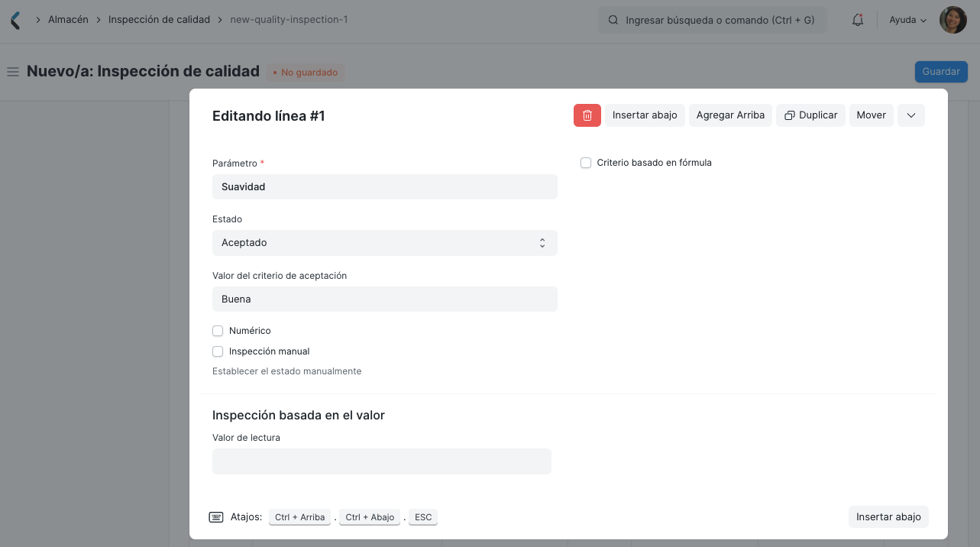The image size is (980, 547).
Task: Expand the chevron more-options button
Action: (x=911, y=115)
